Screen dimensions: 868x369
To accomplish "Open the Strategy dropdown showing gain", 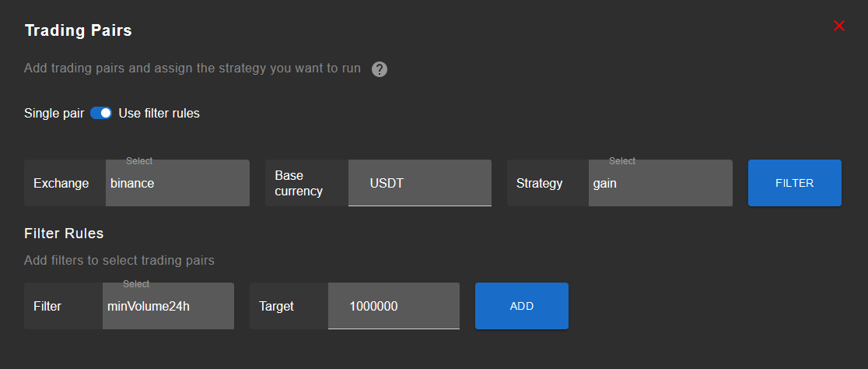I will coord(660,183).
